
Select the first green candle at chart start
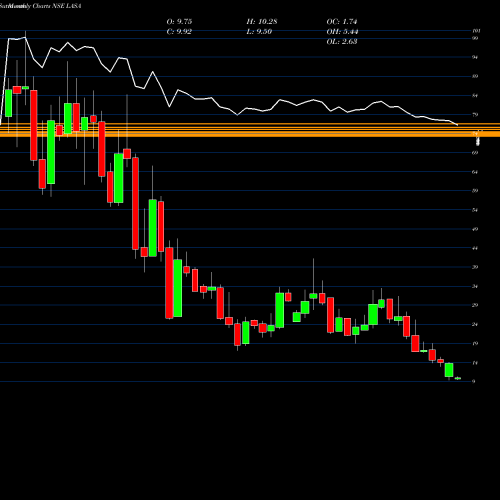coord(9,103)
